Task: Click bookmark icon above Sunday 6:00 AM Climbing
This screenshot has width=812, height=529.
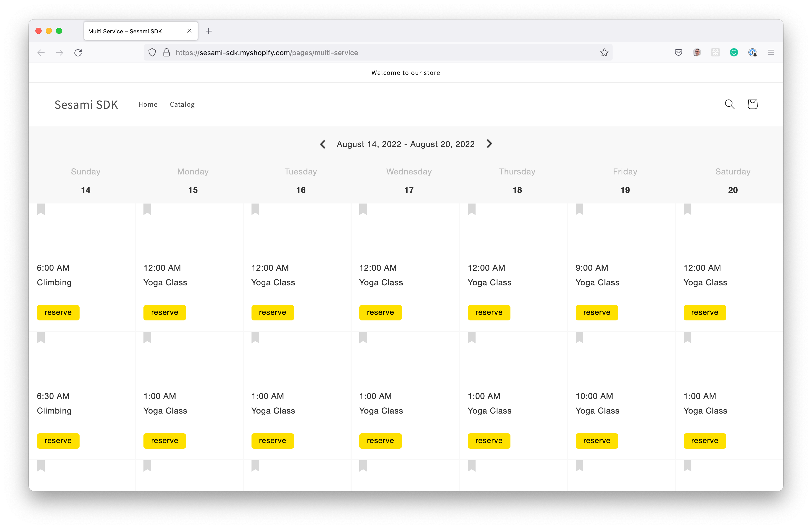Action: 41,209
